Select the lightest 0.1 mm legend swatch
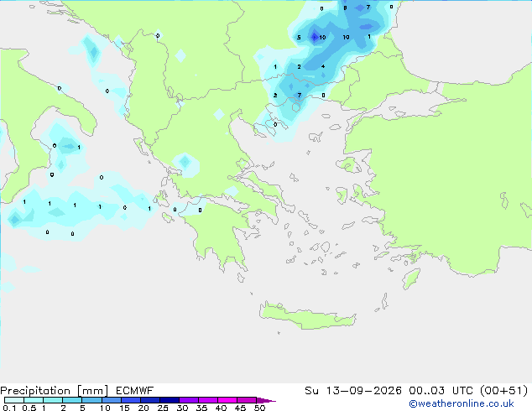The height and width of the screenshot is (411, 532). [x=14, y=400]
